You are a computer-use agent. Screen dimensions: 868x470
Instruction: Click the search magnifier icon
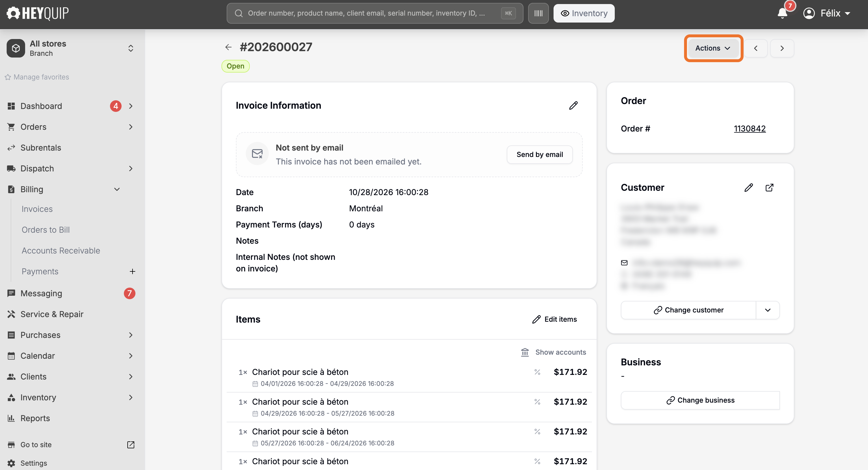[239, 13]
